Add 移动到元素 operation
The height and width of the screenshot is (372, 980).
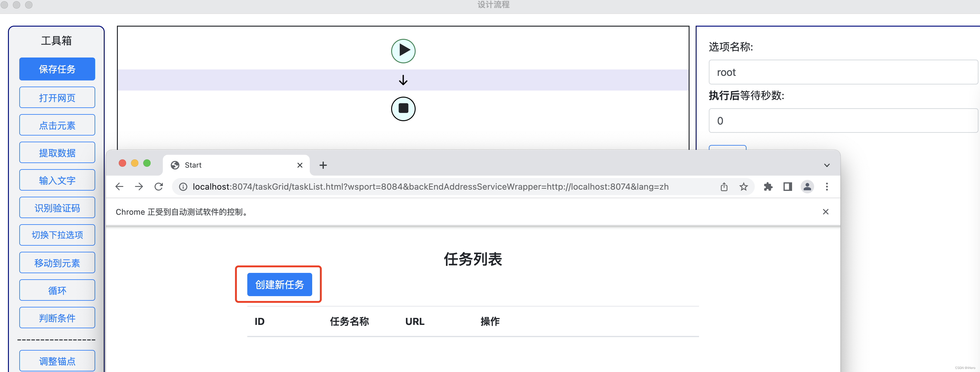57,262
